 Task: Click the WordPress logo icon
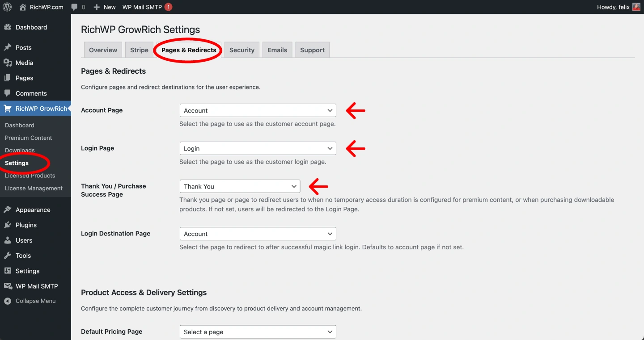7,7
